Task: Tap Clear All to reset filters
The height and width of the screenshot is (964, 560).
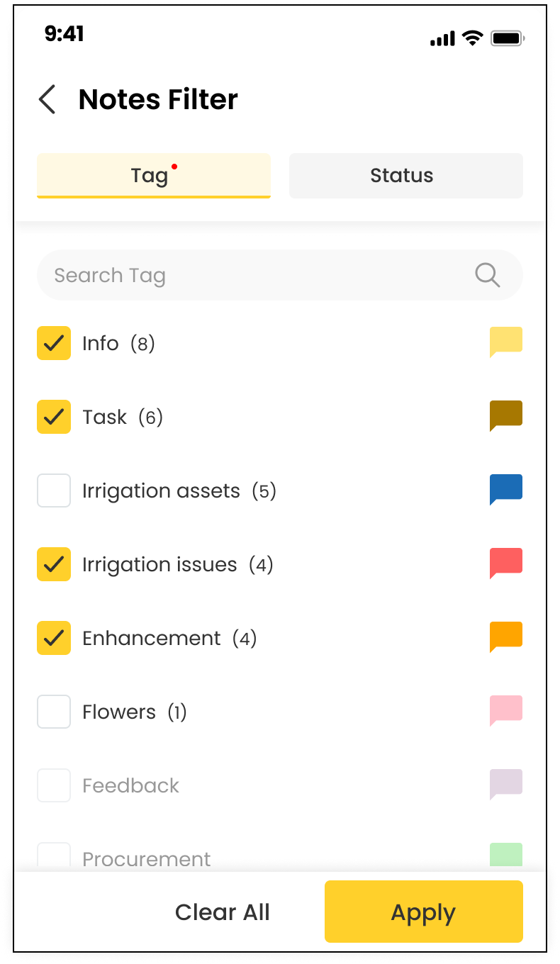Action: click(223, 912)
